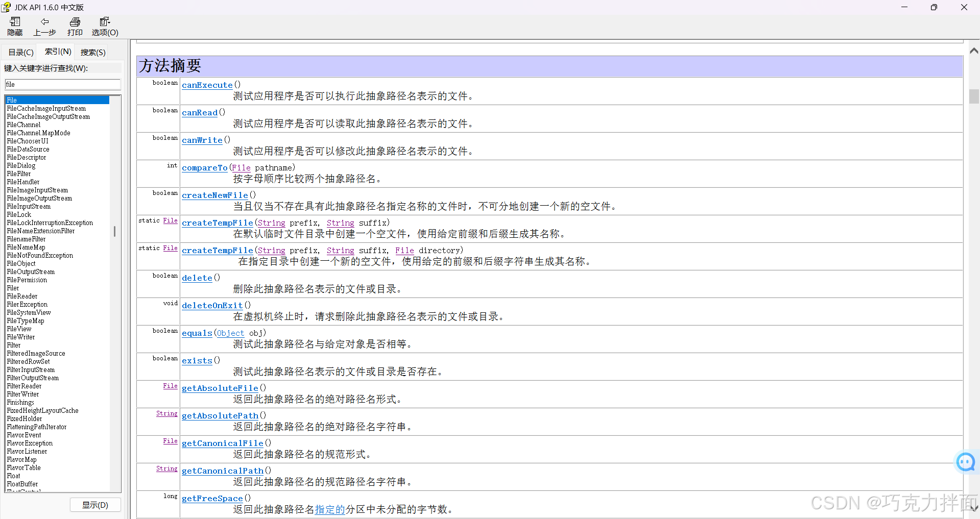The width and height of the screenshot is (980, 519).
Task: Switch to the 搜索(S) search tab
Action: [x=93, y=52]
